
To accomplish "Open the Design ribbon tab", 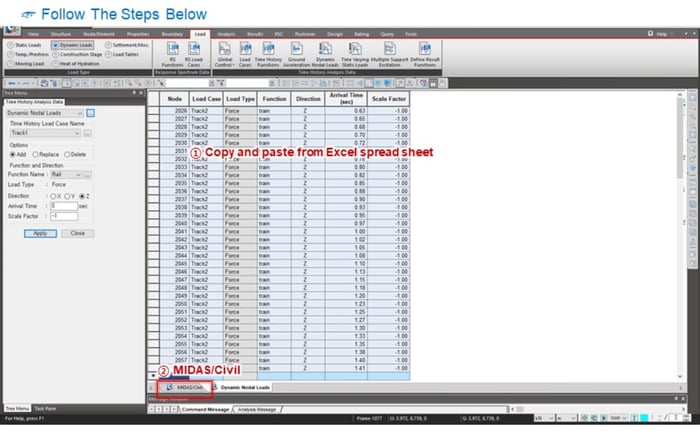I will [334, 34].
